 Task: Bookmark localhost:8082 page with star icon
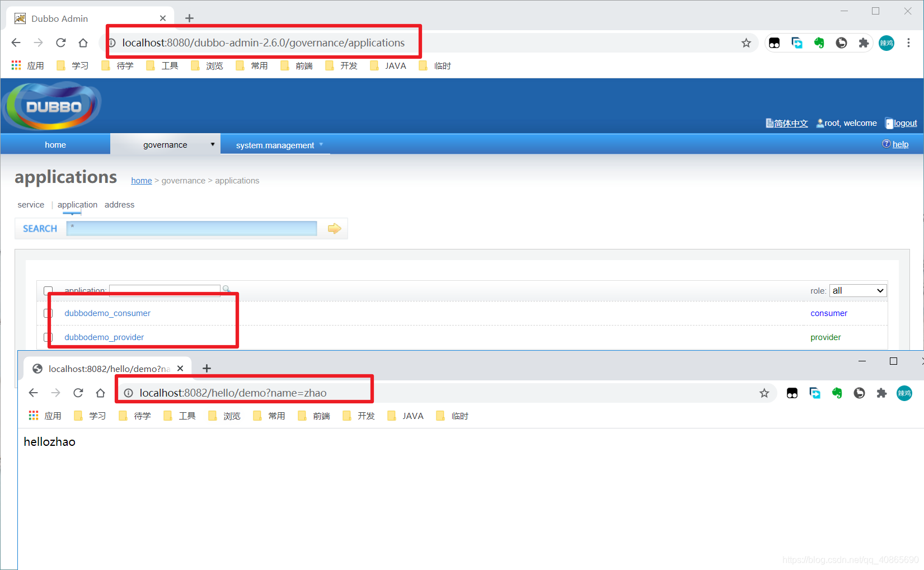764,393
